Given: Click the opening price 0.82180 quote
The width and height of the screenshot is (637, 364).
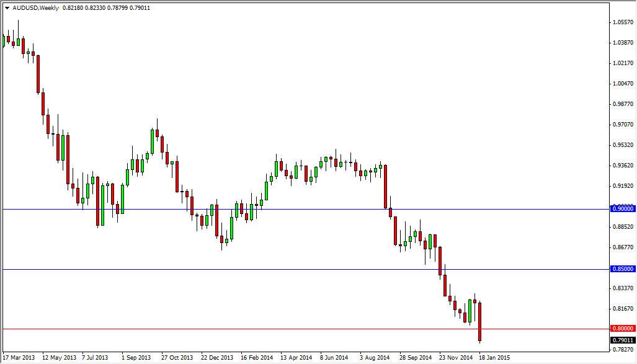Looking at the screenshot, I should (x=73, y=8).
